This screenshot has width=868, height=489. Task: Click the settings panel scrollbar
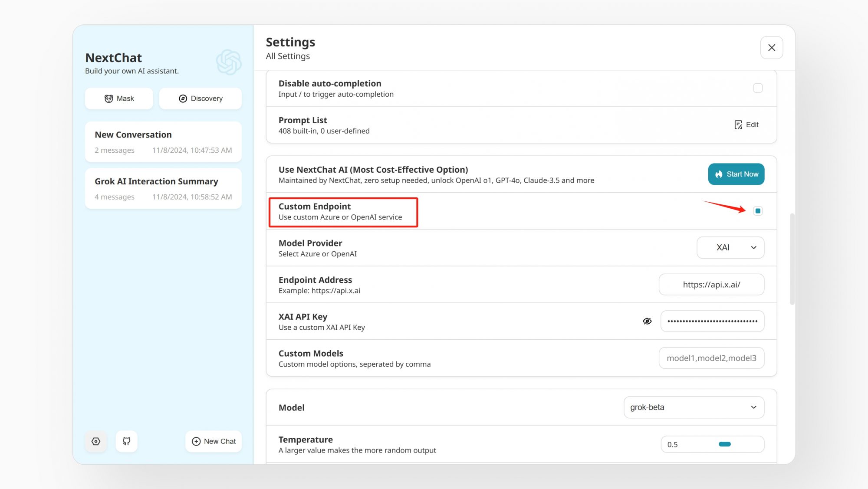792,259
